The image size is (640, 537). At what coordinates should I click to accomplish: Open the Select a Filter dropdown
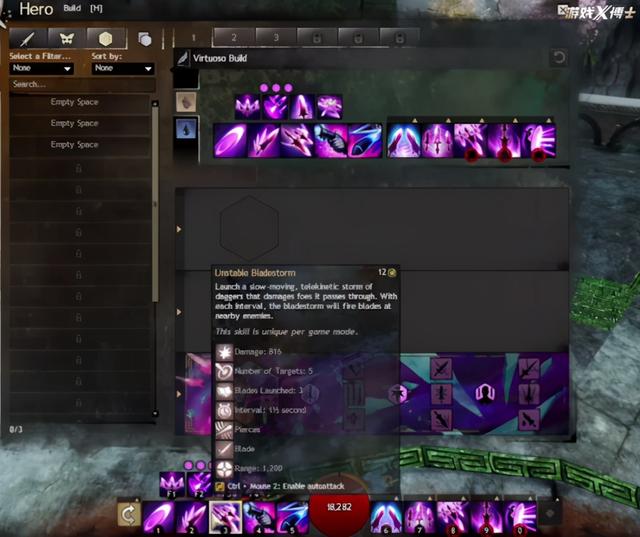(41, 68)
